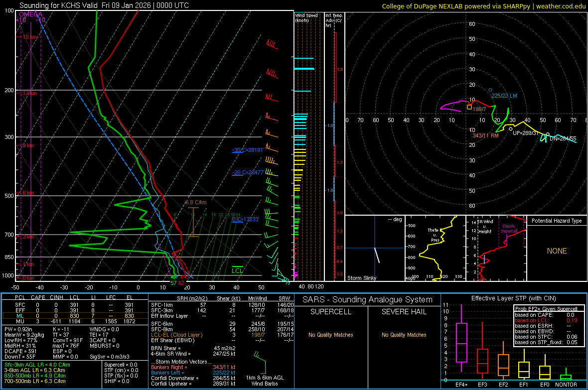Click the NONTOR category label
Viewport: 588px width, 390px height.
pyautogui.click(x=566, y=385)
